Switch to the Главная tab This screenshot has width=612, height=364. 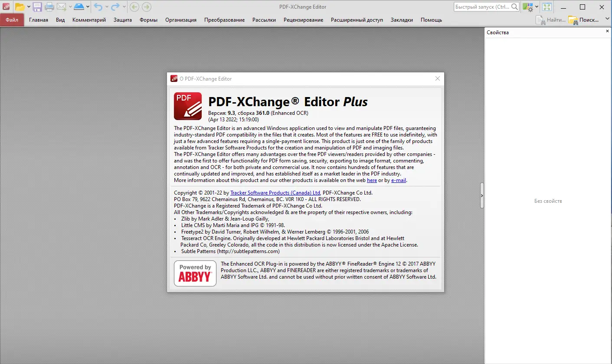pyautogui.click(x=39, y=20)
